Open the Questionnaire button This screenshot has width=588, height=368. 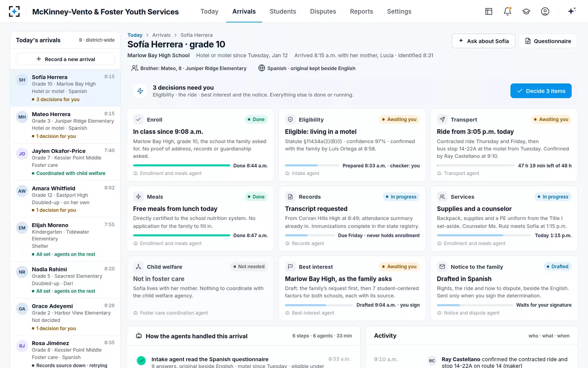[548, 41]
